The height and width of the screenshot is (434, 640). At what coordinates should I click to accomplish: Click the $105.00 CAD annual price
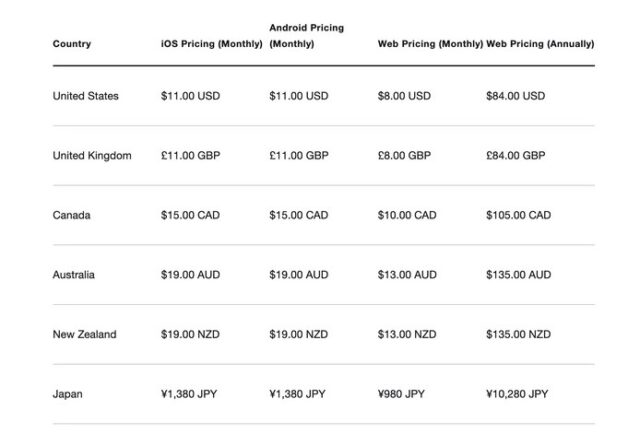tap(518, 215)
